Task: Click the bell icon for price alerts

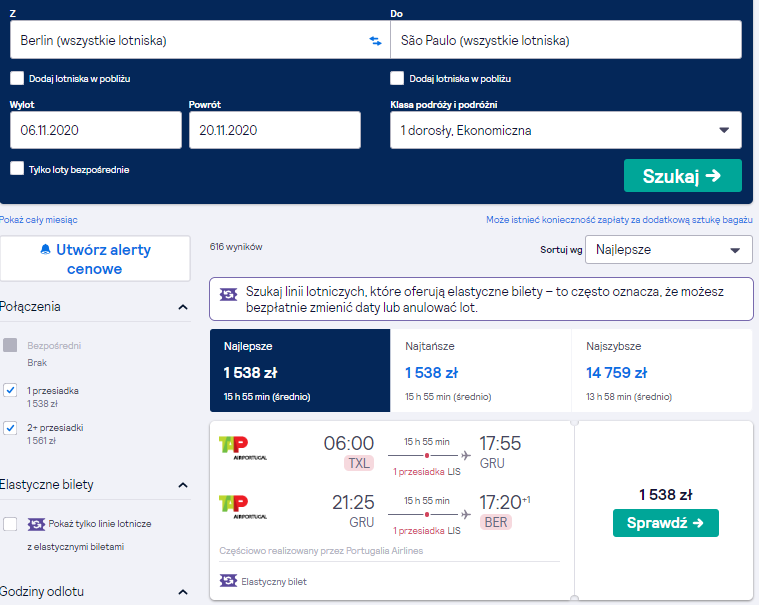Action: pyautogui.click(x=46, y=249)
